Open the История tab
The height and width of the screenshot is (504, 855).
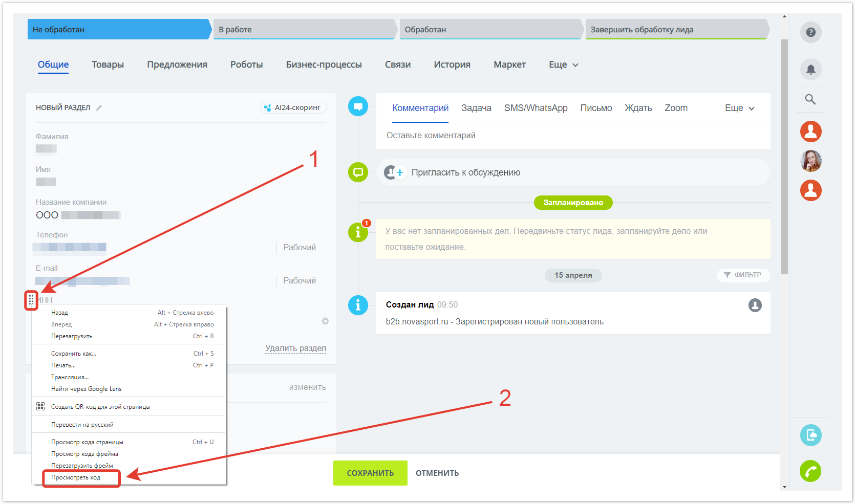[452, 64]
